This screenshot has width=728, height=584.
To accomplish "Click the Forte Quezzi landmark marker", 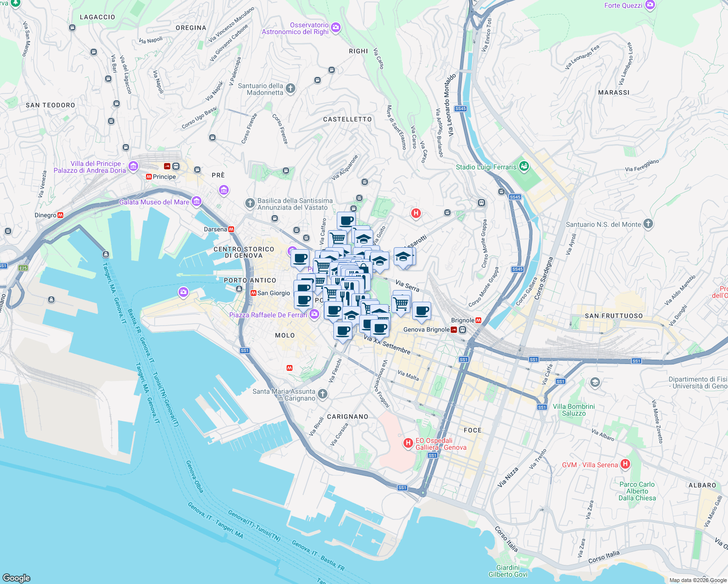I will click(x=649, y=4).
